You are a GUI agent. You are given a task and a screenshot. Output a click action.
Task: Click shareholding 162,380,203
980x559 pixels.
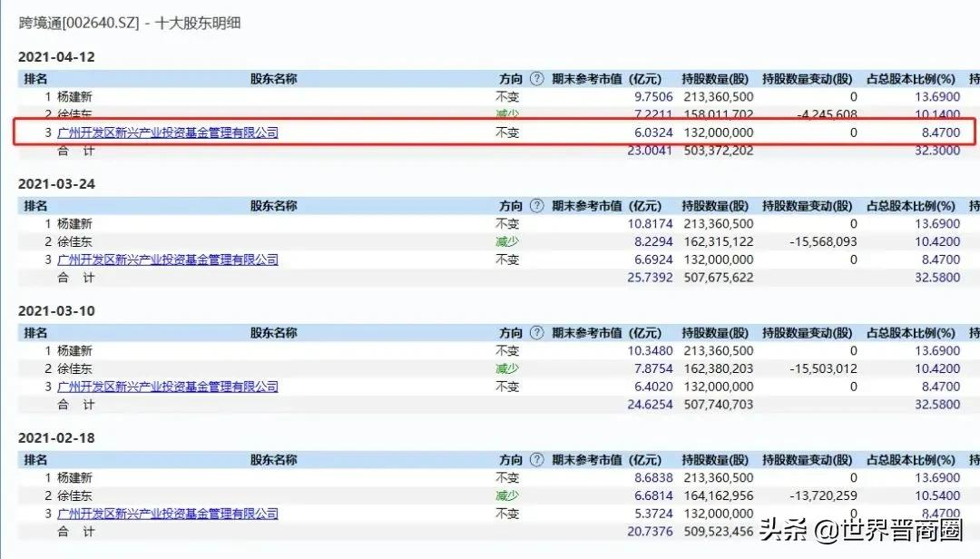click(x=718, y=369)
